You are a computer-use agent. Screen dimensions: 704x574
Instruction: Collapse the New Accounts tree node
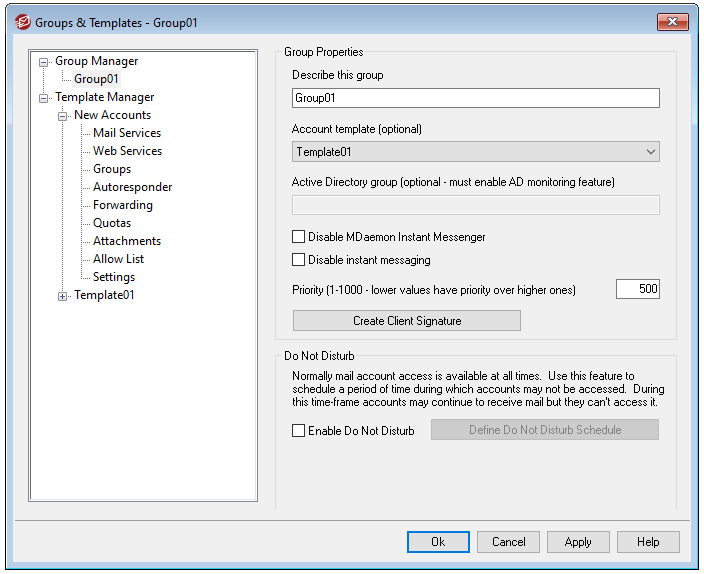point(62,116)
